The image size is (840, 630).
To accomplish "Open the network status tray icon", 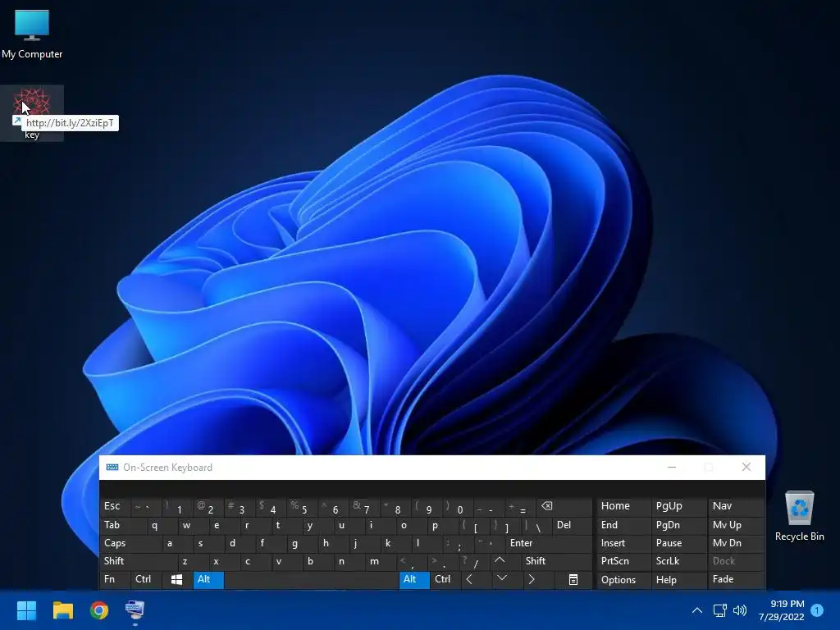I will (719, 610).
